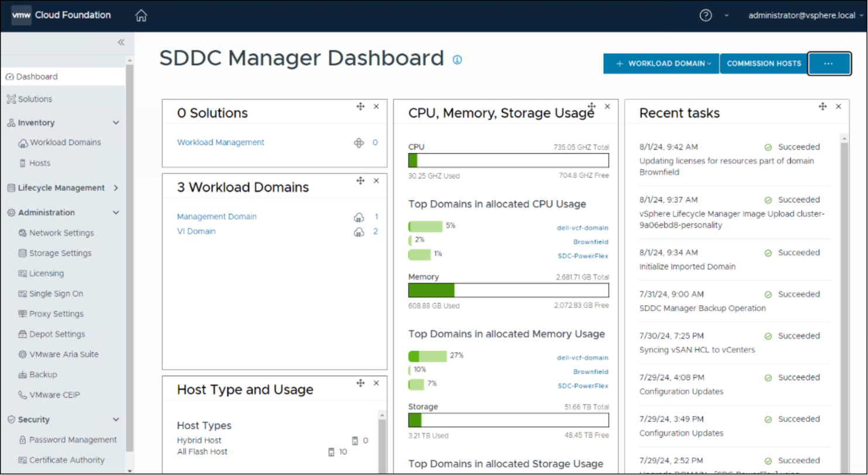Close the 3 Workload Domains widget
The width and height of the screenshot is (868, 475).
(x=376, y=181)
